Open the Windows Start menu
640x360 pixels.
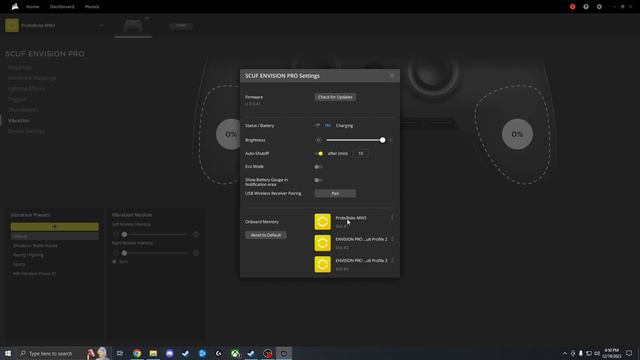[8, 353]
